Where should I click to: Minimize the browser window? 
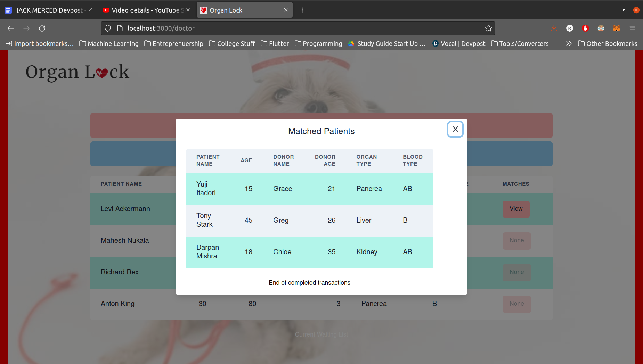[613, 10]
